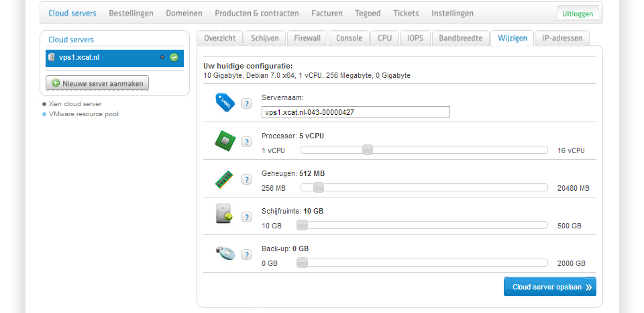Open help for Processor setting
This screenshot has width=644, height=313.
coord(246,142)
